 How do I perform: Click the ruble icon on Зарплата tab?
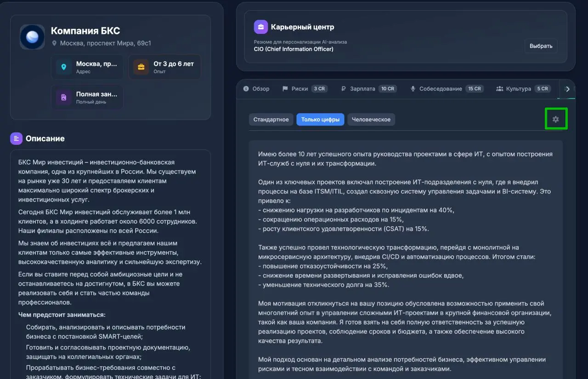[x=343, y=89]
